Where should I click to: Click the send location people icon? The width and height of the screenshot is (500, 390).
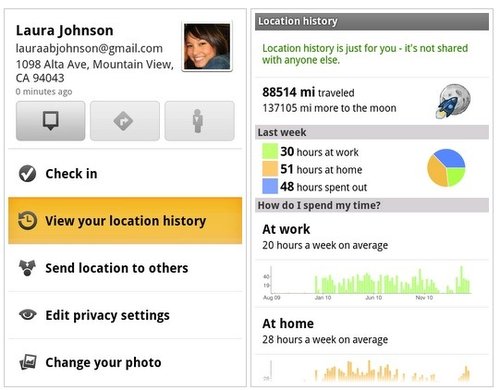(x=27, y=268)
